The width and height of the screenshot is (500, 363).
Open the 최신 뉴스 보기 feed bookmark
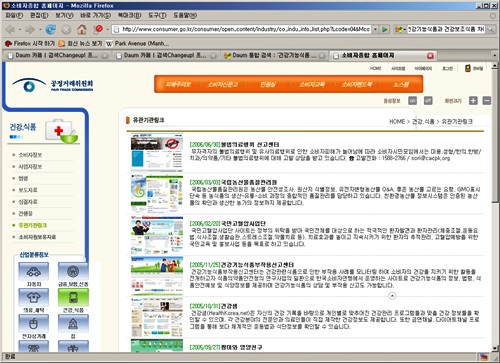click(80, 43)
